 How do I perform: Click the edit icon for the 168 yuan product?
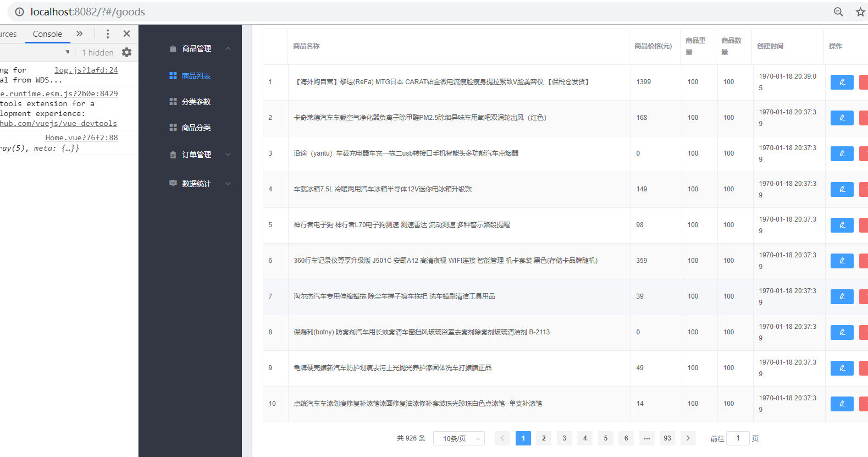[842, 118]
